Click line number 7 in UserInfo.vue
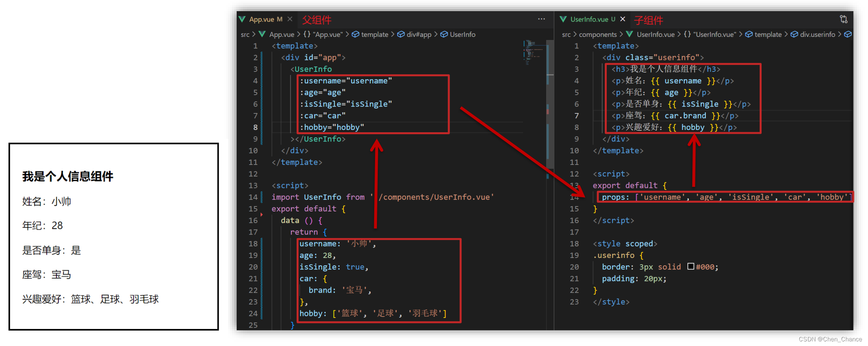The height and width of the screenshot is (346, 868). click(576, 116)
